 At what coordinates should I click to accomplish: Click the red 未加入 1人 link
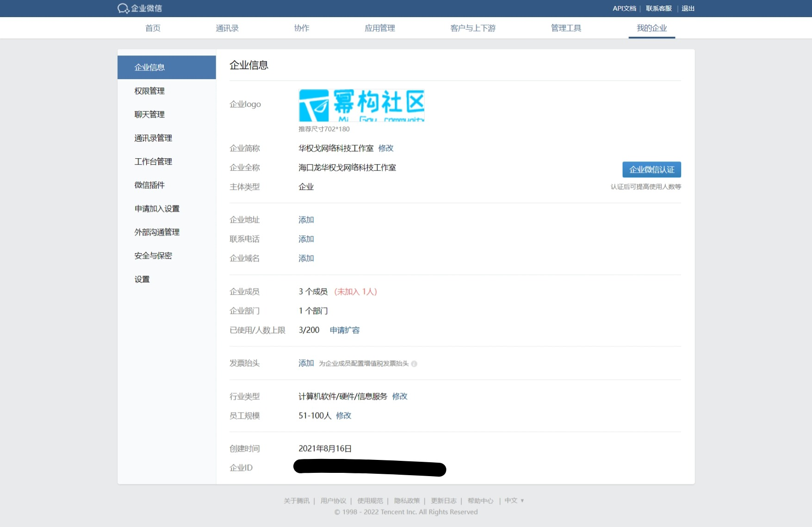pyautogui.click(x=355, y=291)
